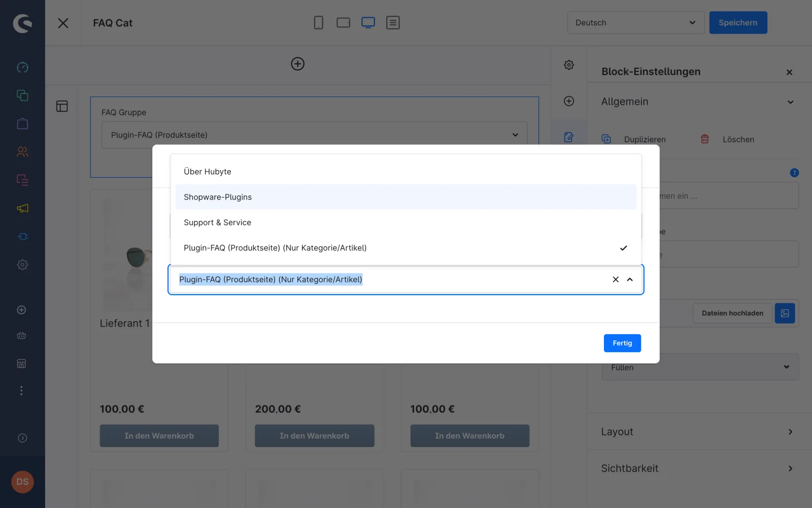The width and height of the screenshot is (812, 508).
Task: Open the customers icon in the sidebar
Action: 22,152
